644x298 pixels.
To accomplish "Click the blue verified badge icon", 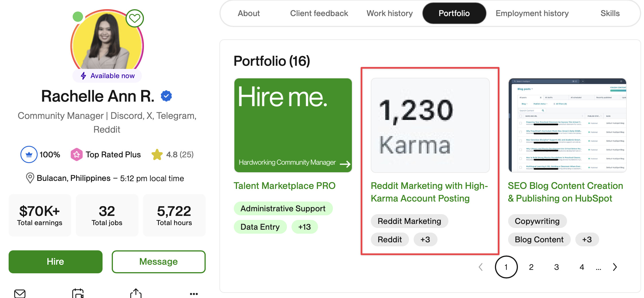I will (x=166, y=96).
